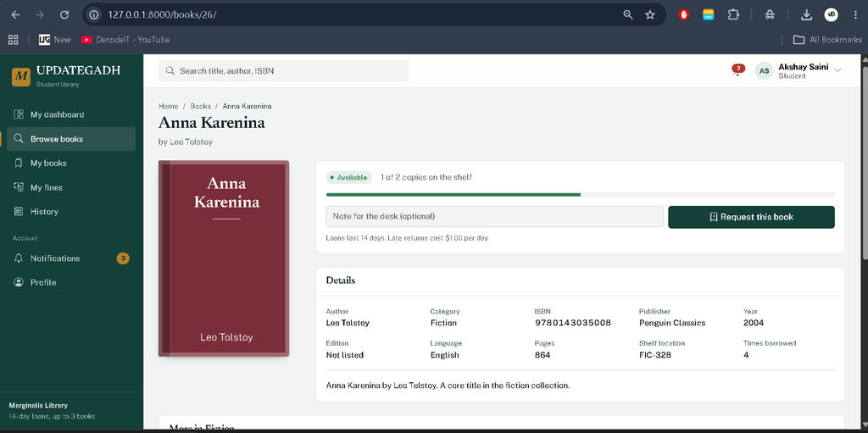Click the UPDATEGADH logo M icon
This screenshot has width=868, height=433.
tap(21, 76)
